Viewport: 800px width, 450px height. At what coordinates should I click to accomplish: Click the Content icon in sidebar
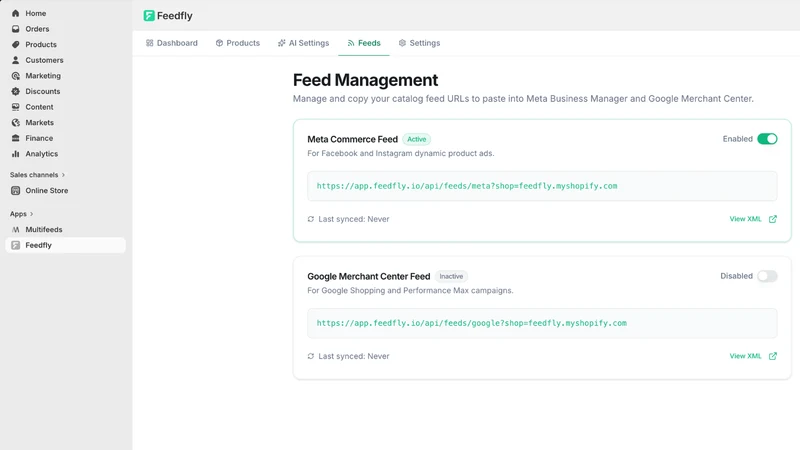[16, 107]
